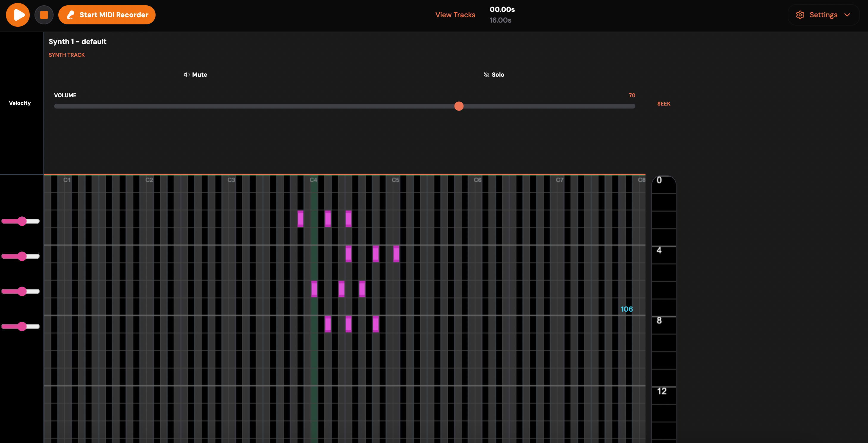This screenshot has height=443, width=868.
Task: Mute the Synth 1 track
Action: pos(195,74)
